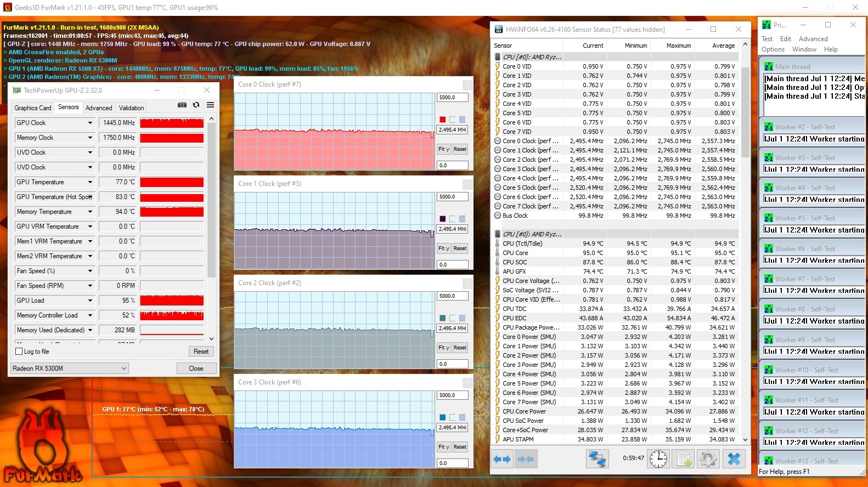Click HWiNFO blue X close sensors icon
The image size is (868, 487).
pyautogui.click(x=734, y=458)
